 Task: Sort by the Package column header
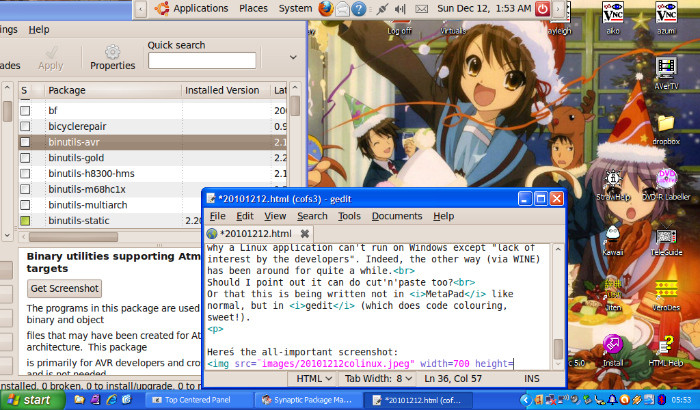[x=112, y=90]
